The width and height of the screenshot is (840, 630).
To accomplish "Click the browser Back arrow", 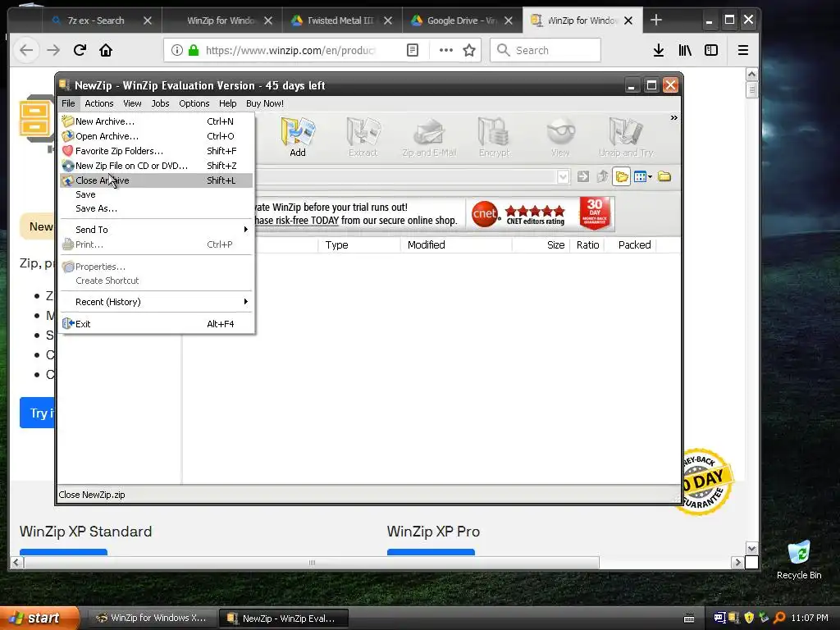I will click(x=26, y=50).
